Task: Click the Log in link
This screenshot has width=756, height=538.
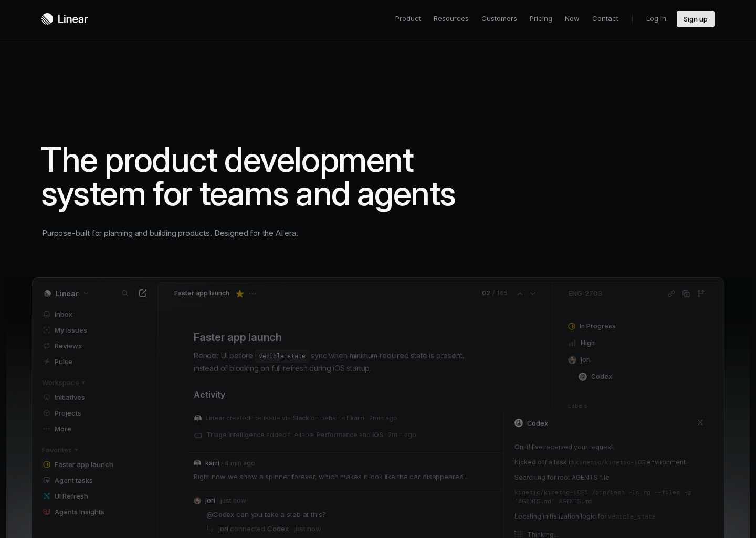Action: pyautogui.click(x=656, y=19)
